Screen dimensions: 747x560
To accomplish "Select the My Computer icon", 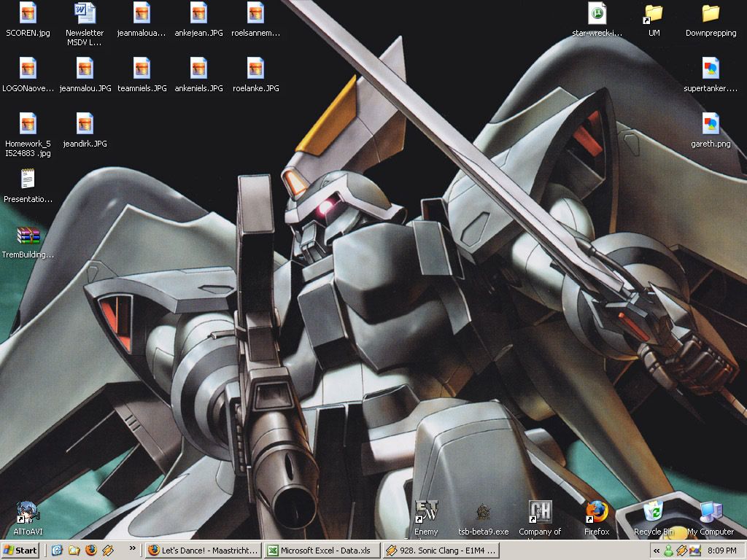I will pos(711,518).
